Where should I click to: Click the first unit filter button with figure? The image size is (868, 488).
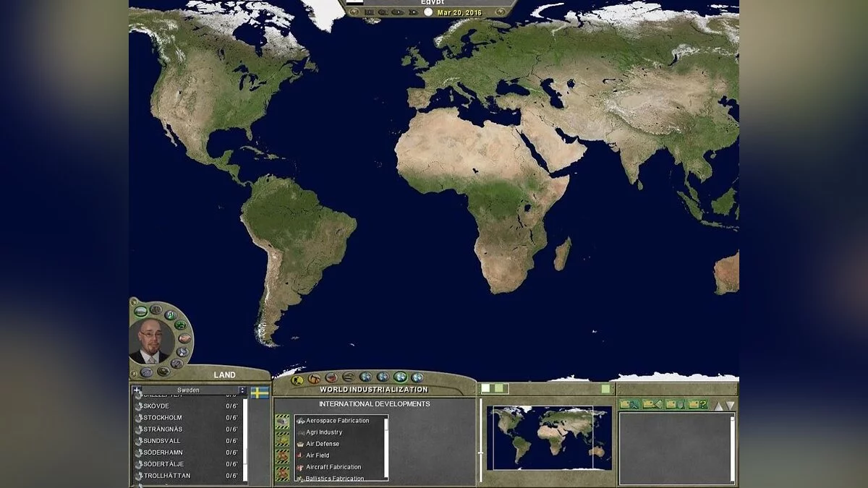(x=629, y=404)
